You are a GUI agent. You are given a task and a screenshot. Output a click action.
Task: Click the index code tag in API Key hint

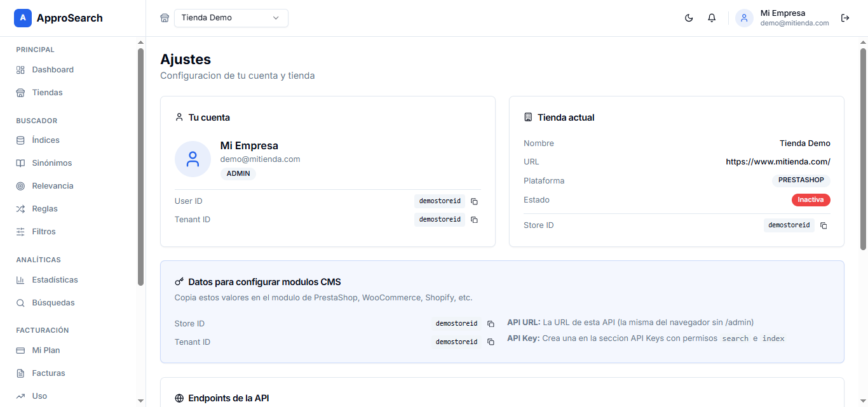[x=773, y=339]
